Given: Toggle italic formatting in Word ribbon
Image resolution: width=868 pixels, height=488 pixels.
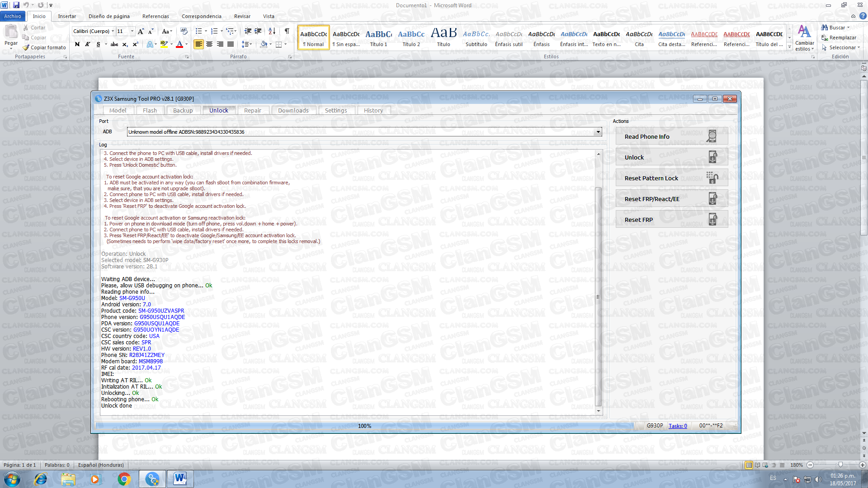Looking at the screenshot, I should pyautogui.click(x=88, y=44).
